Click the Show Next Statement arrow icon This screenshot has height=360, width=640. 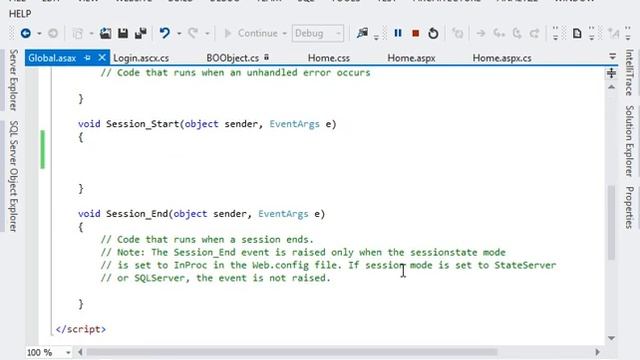click(480, 33)
